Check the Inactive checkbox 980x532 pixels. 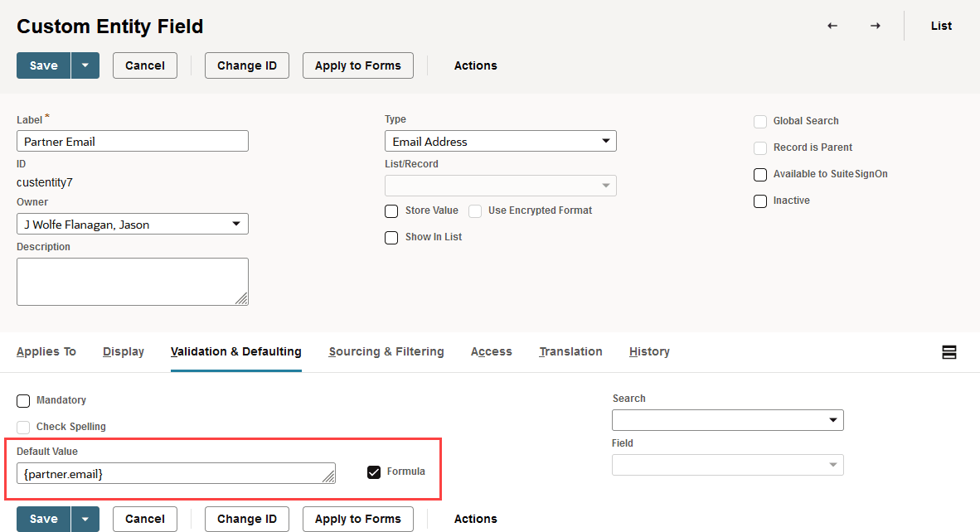pyautogui.click(x=760, y=201)
